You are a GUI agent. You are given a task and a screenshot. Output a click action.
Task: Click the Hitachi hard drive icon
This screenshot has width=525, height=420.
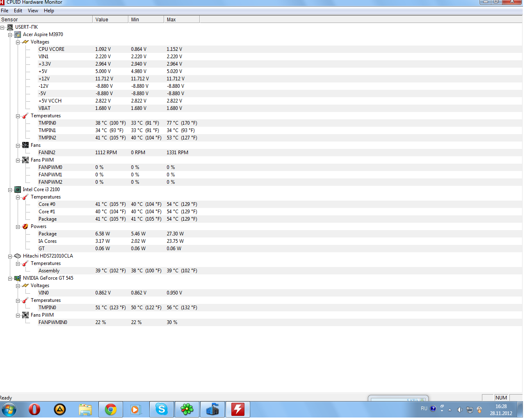pyautogui.click(x=18, y=256)
